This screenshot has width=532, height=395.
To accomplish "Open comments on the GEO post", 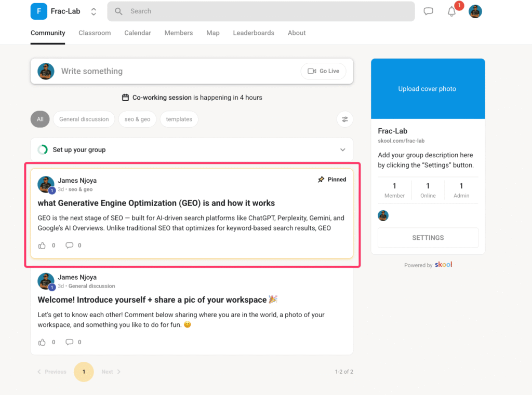I will coord(70,246).
